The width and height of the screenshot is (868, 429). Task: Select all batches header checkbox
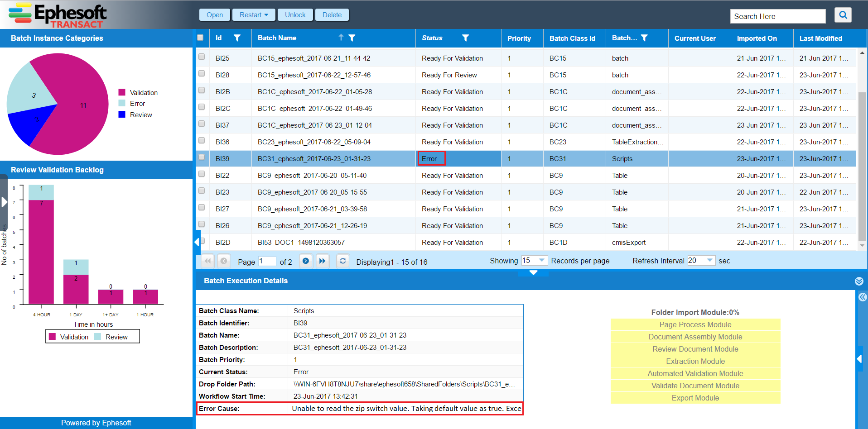point(200,38)
